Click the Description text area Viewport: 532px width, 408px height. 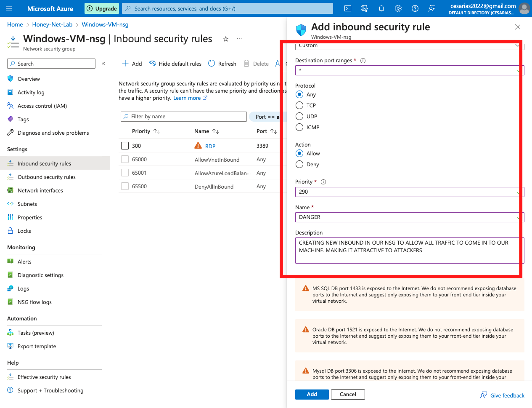410,251
